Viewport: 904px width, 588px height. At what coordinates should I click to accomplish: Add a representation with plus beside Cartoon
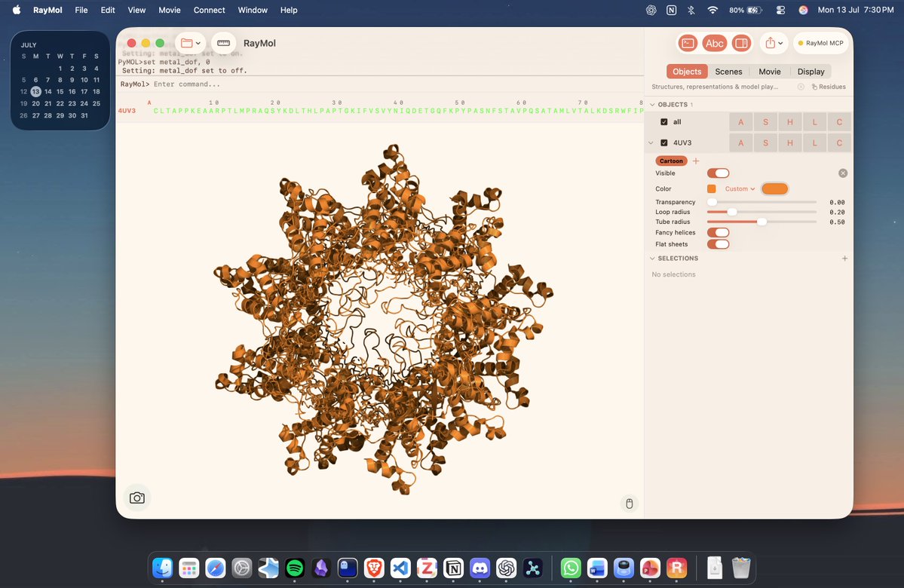click(696, 161)
